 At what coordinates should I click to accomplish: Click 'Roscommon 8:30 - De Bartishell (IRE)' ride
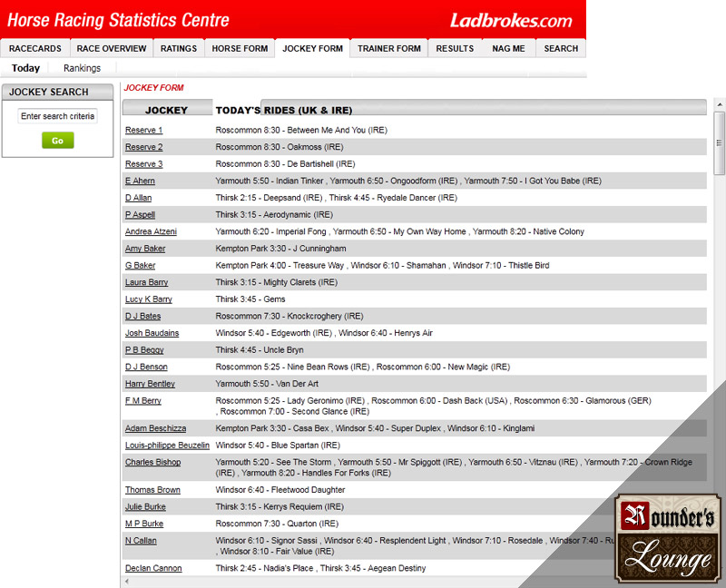click(x=285, y=164)
